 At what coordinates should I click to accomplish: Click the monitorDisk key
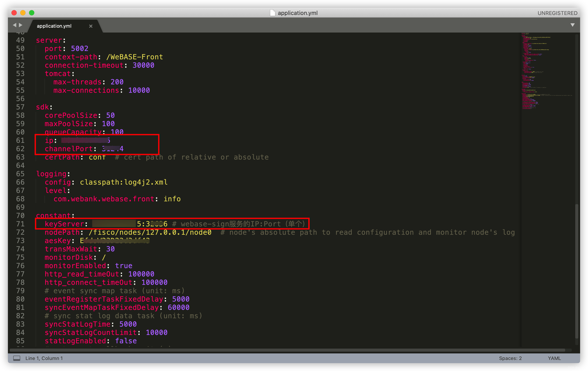69,257
